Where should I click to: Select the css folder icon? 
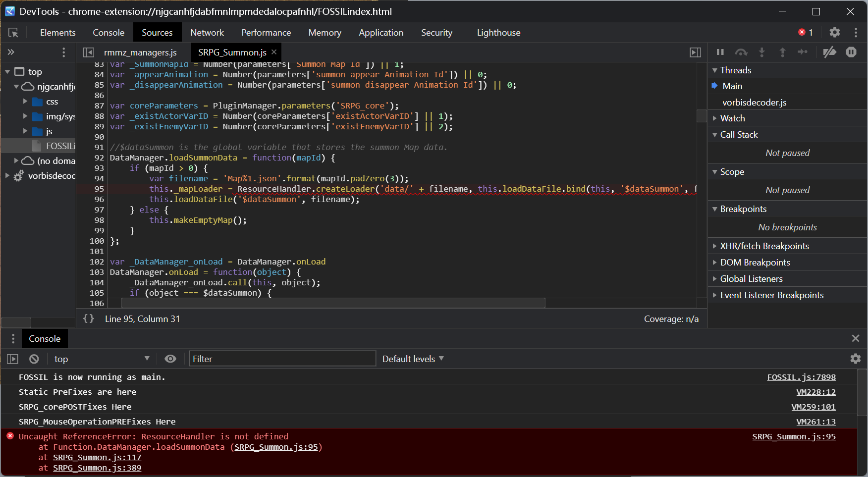[37, 102]
